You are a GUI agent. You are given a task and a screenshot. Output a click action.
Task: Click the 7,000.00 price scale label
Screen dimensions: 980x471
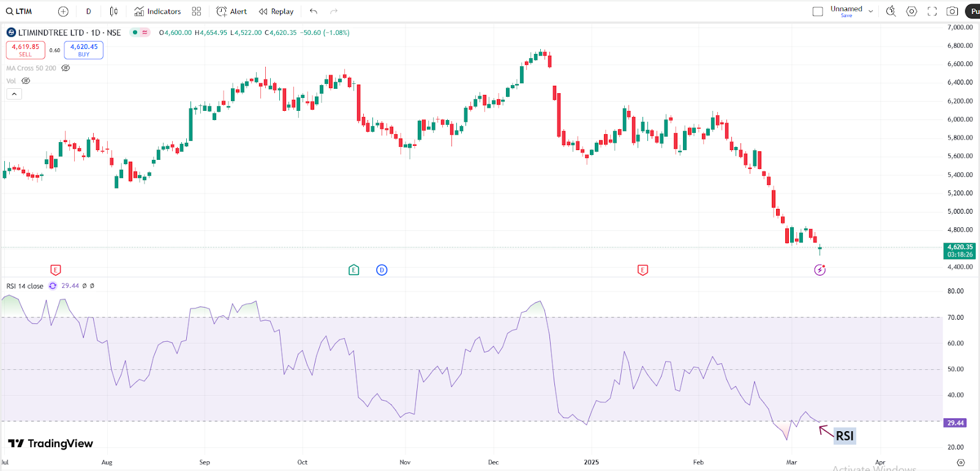pos(960,28)
